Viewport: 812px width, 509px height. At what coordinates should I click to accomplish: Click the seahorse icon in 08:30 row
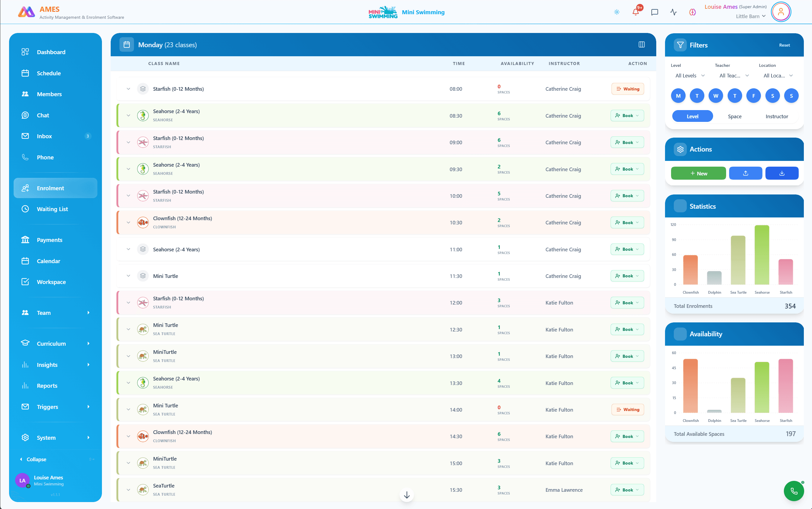click(x=143, y=116)
